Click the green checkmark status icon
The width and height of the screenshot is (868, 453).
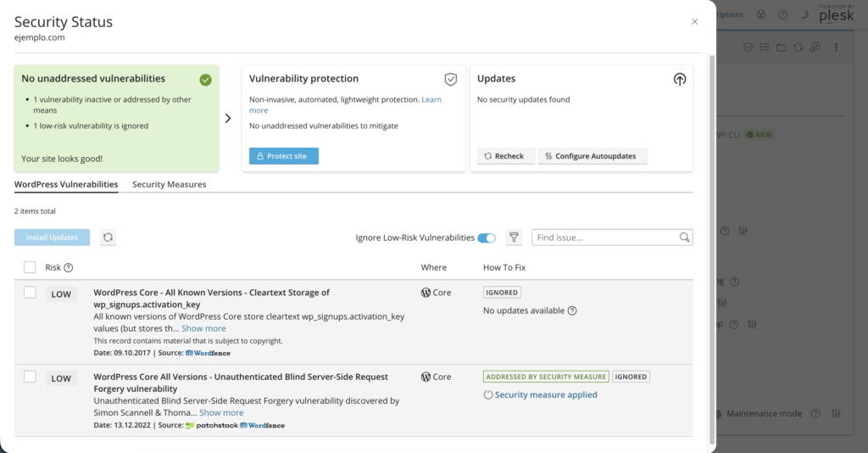205,80
